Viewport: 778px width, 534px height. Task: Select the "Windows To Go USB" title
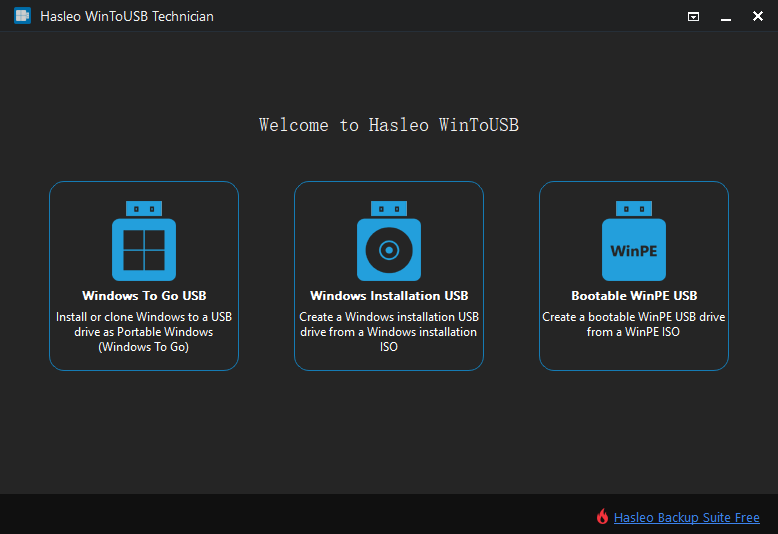click(x=144, y=296)
